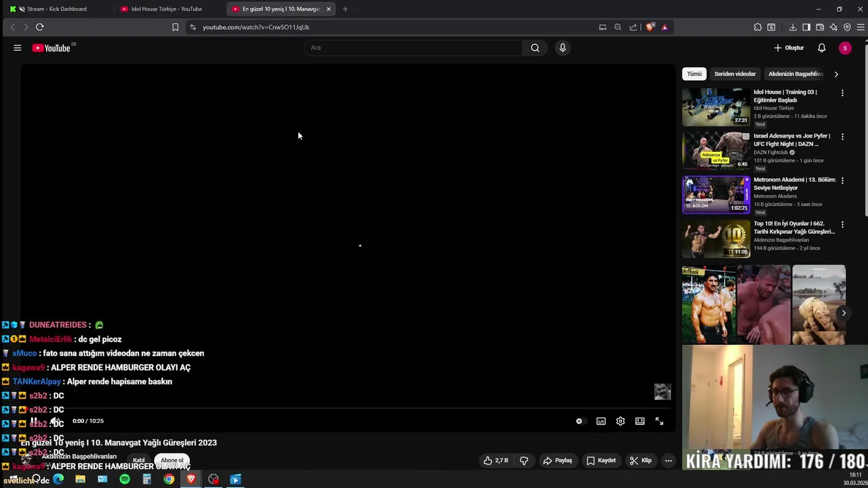Open browser downloads arrow icon
This screenshot has width=868, height=488.
pos(793,27)
